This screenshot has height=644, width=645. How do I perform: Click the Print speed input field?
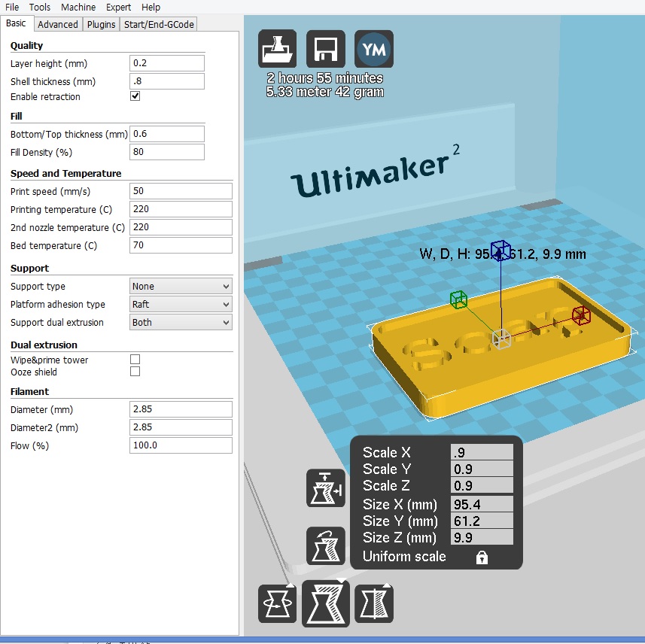(x=181, y=191)
